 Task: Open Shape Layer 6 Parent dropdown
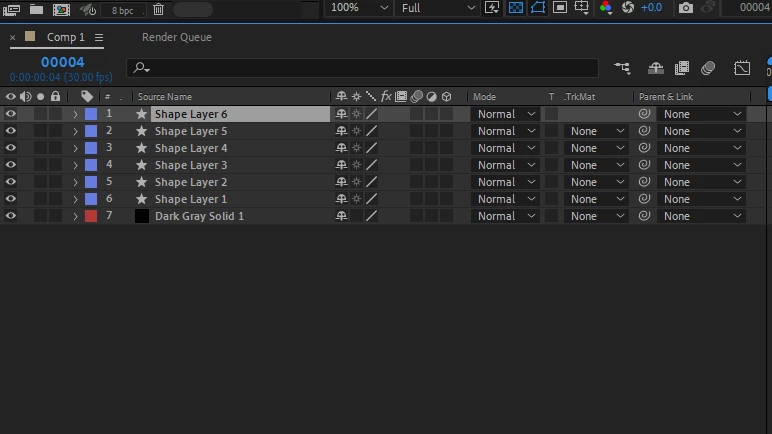pos(702,114)
